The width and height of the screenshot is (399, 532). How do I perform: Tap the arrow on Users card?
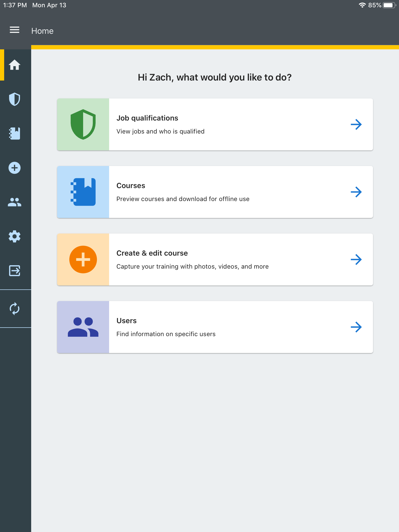pos(356,327)
